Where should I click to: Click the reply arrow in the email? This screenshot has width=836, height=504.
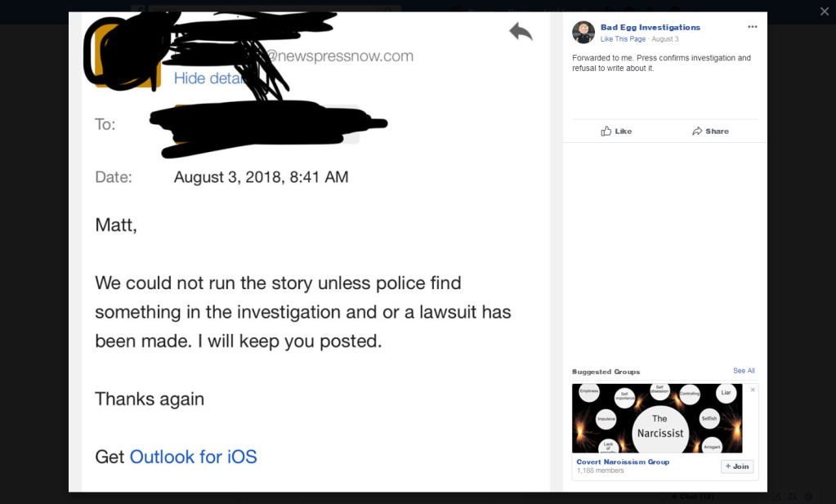pyautogui.click(x=521, y=32)
